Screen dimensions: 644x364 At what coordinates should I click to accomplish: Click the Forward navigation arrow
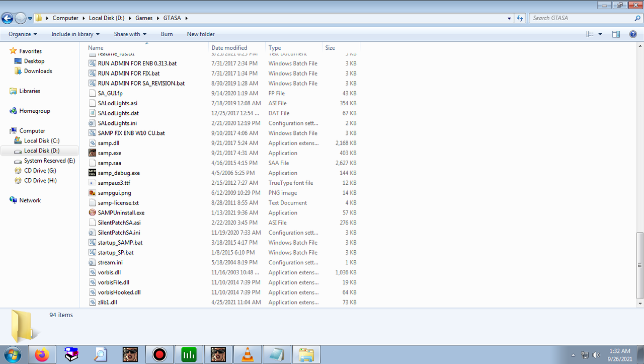point(20,18)
